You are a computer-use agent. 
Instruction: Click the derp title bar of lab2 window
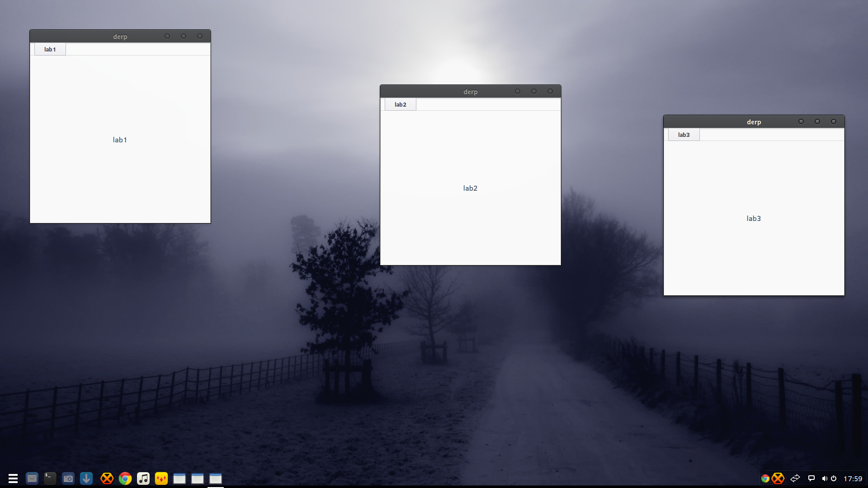point(471,92)
